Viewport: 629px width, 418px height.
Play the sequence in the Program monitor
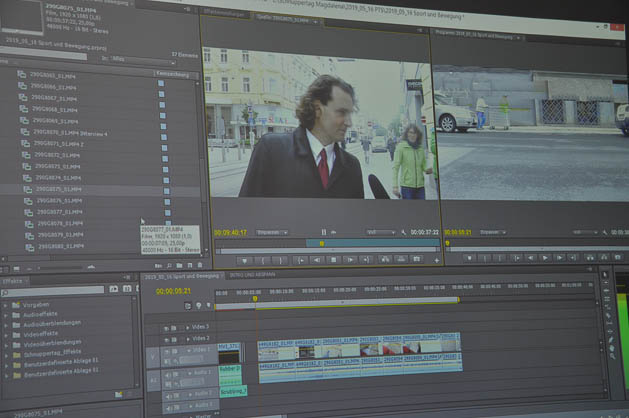click(x=545, y=258)
